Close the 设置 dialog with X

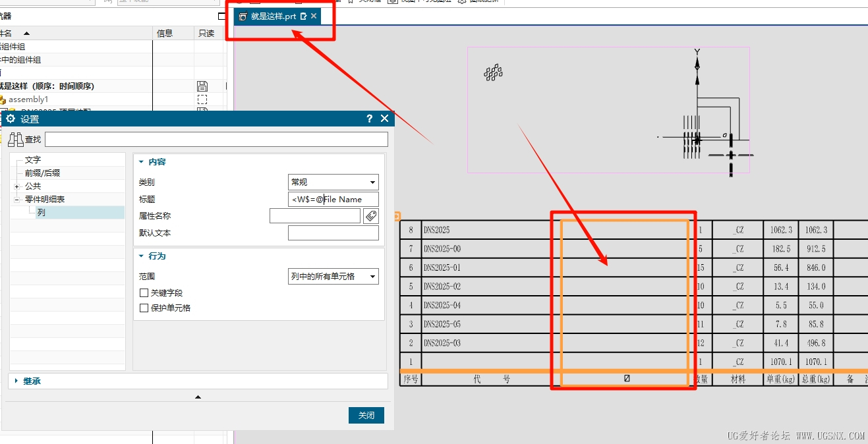[385, 119]
